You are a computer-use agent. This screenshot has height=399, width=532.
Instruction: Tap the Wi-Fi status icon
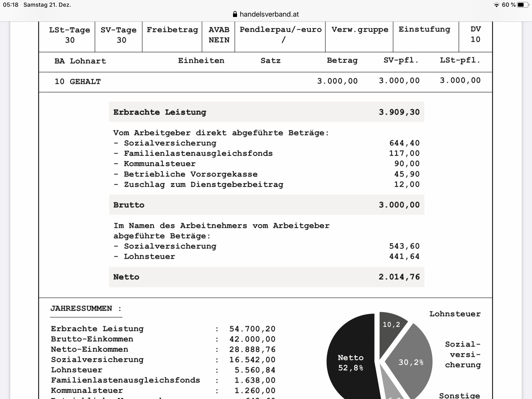pyautogui.click(x=496, y=5)
